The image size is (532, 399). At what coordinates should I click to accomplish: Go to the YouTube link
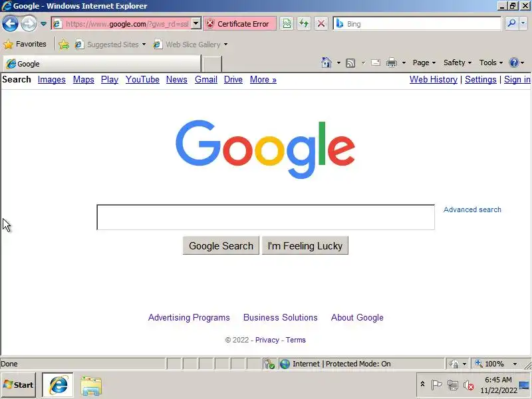[x=142, y=79]
